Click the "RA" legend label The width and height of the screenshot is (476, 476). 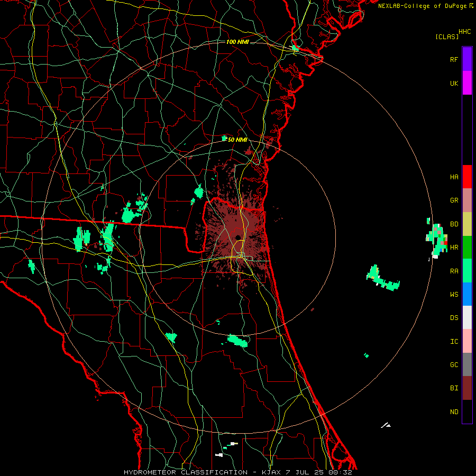[454, 271]
